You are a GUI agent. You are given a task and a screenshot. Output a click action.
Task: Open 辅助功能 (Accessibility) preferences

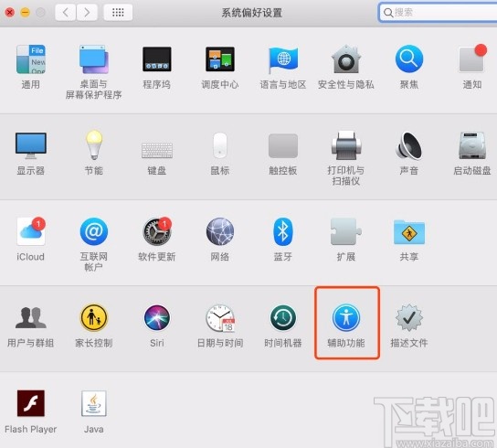point(346,317)
